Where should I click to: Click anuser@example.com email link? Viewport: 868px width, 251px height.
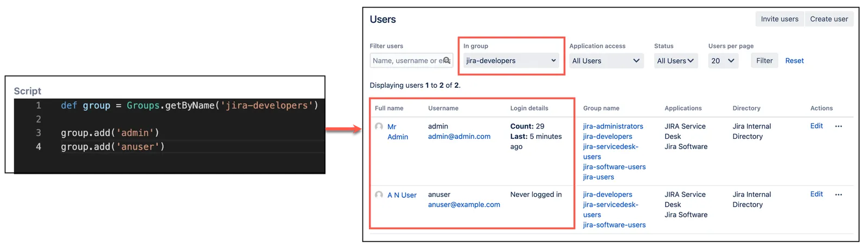[x=464, y=205]
